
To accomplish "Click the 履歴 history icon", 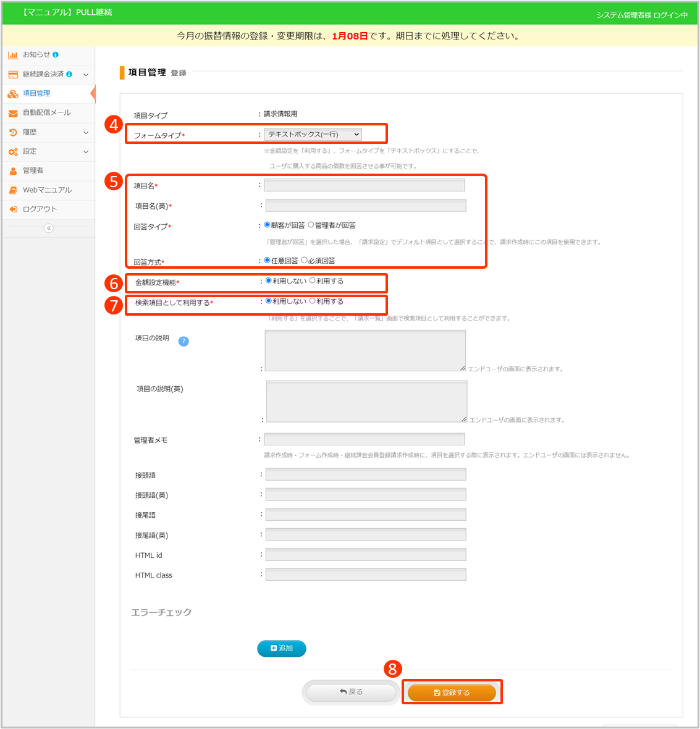I will [x=13, y=132].
